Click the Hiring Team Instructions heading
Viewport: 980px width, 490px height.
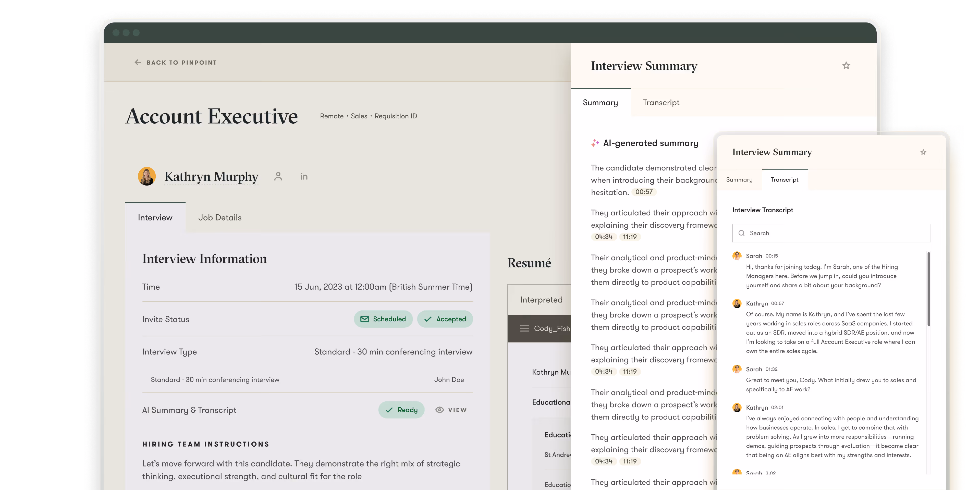[x=205, y=444]
